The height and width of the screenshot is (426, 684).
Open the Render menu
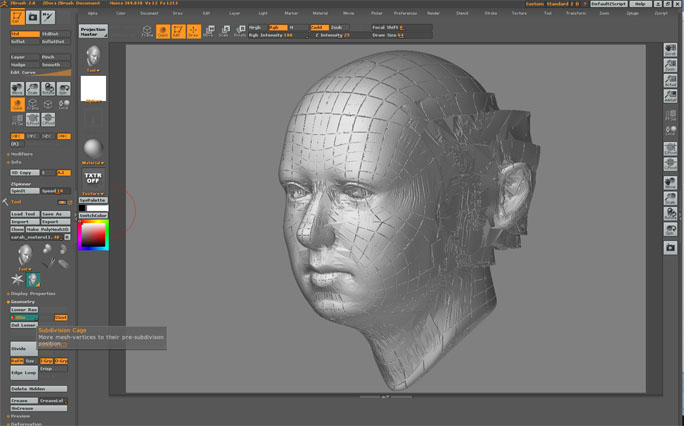coord(433,14)
